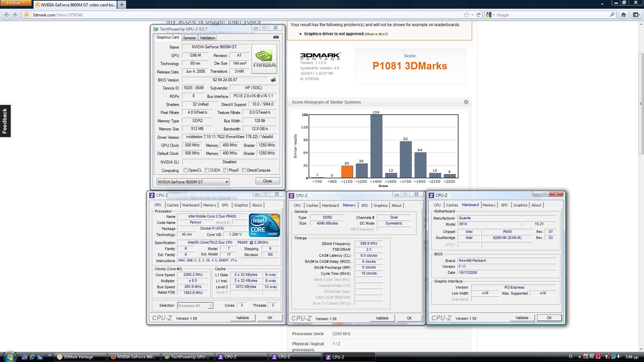The width and height of the screenshot is (644, 362).
Task: Open the list all tabs dropdown
Action: point(602,4)
